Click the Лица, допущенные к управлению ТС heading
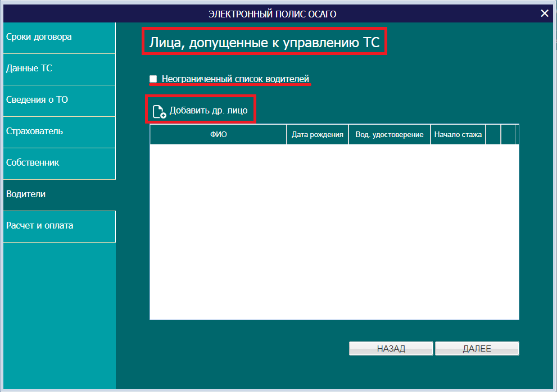The height and width of the screenshot is (392, 557). point(264,42)
